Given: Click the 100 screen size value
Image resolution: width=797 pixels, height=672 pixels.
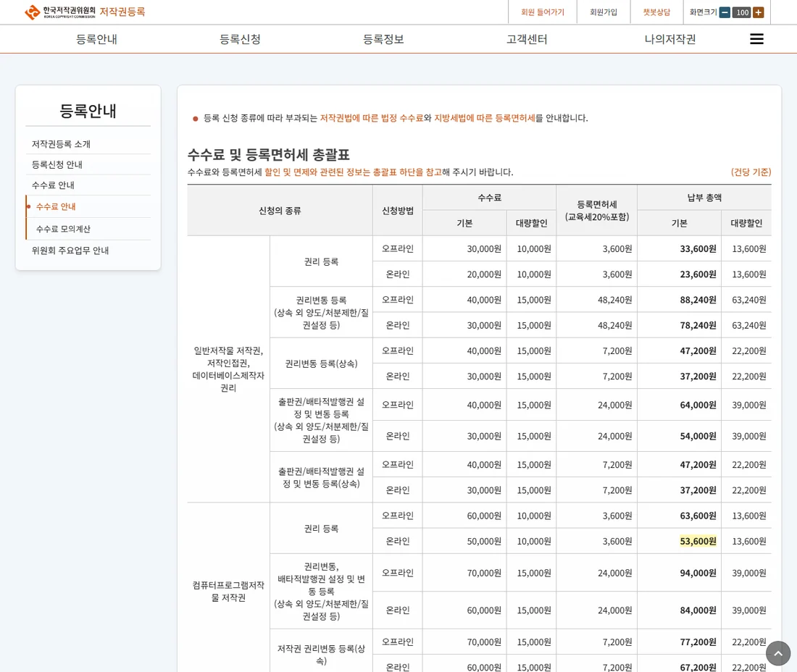Looking at the screenshot, I should [742, 12].
